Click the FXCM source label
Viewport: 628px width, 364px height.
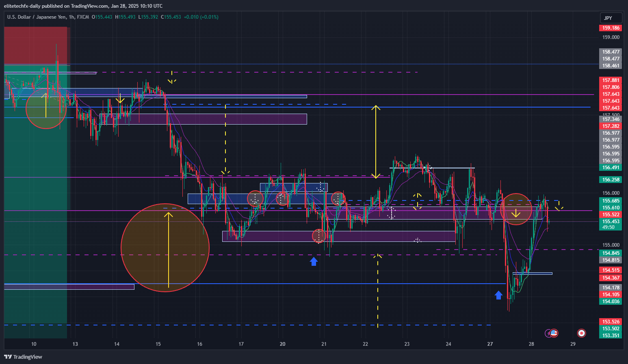pyautogui.click(x=83, y=17)
